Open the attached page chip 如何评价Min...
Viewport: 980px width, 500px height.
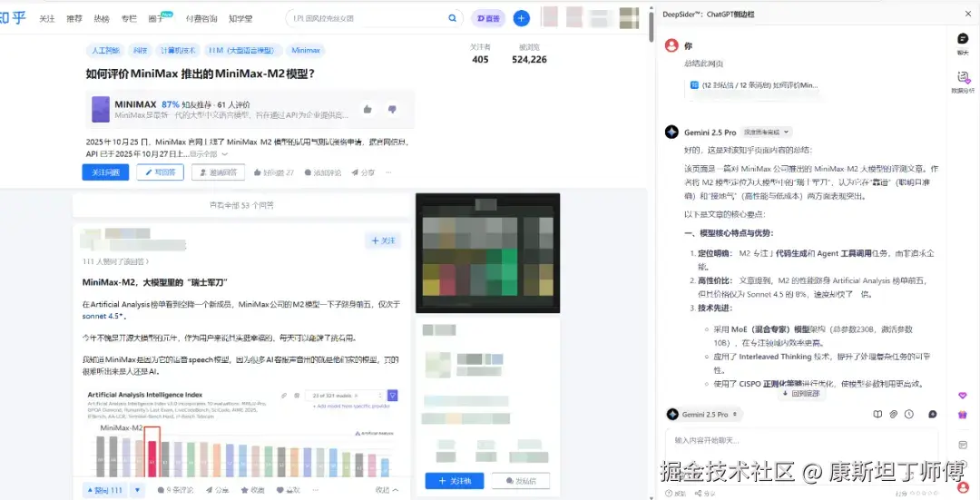tap(754, 85)
